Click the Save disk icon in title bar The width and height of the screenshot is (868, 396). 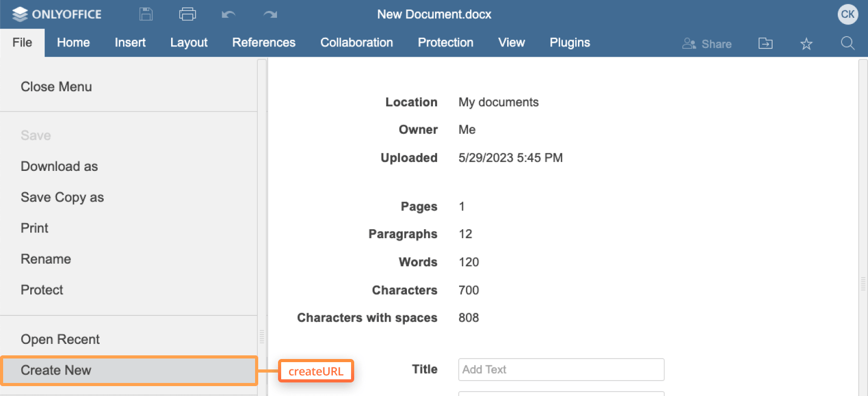146,14
